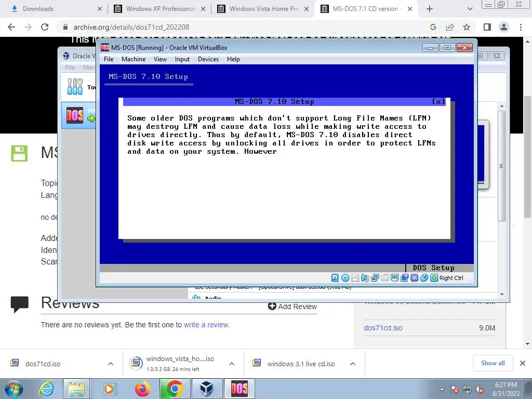
Task: Click Show all downloads button
Action: [493, 363]
